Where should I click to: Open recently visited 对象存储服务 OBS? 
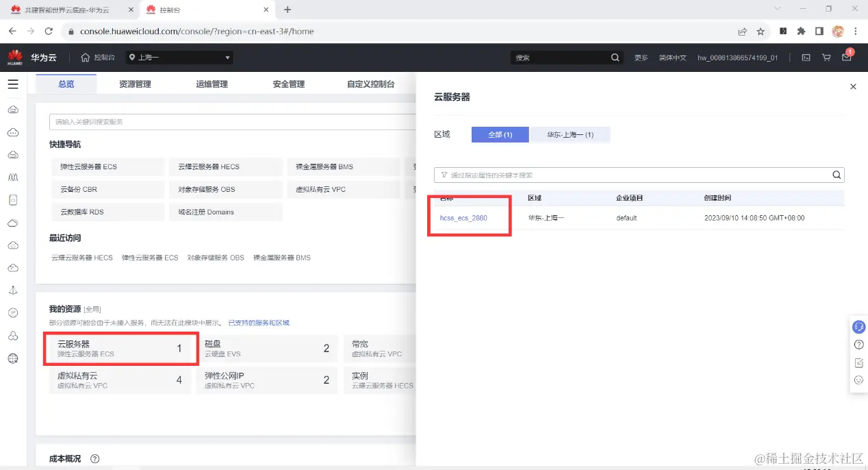pyautogui.click(x=216, y=258)
